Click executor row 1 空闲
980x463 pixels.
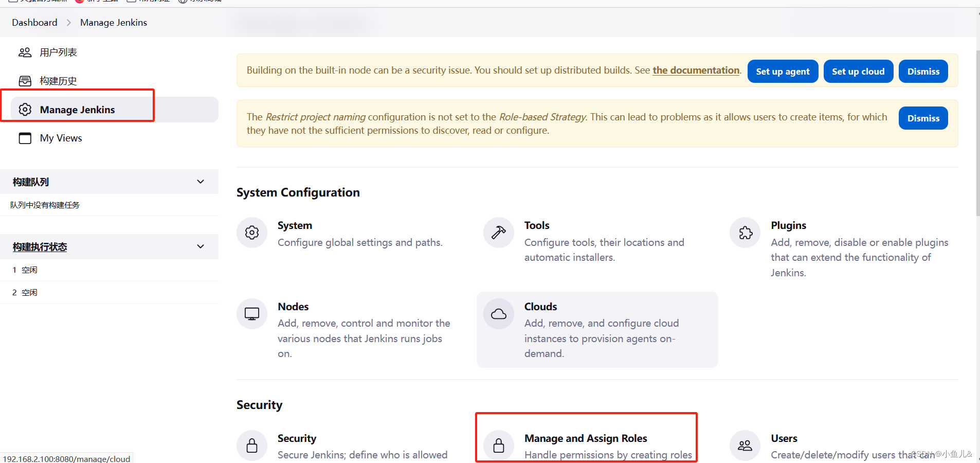click(109, 270)
